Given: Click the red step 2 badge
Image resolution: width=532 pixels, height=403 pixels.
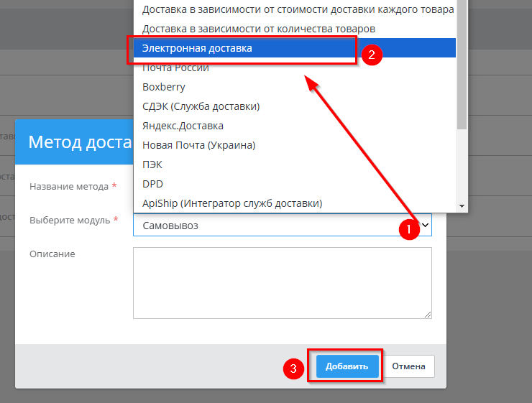Looking at the screenshot, I should coord(372,55).
